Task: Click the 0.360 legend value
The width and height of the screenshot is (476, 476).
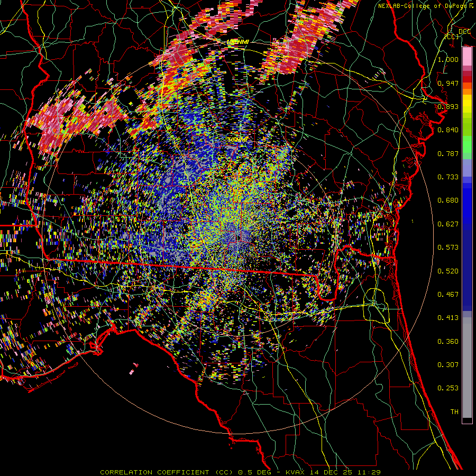Action: (448, 342)
